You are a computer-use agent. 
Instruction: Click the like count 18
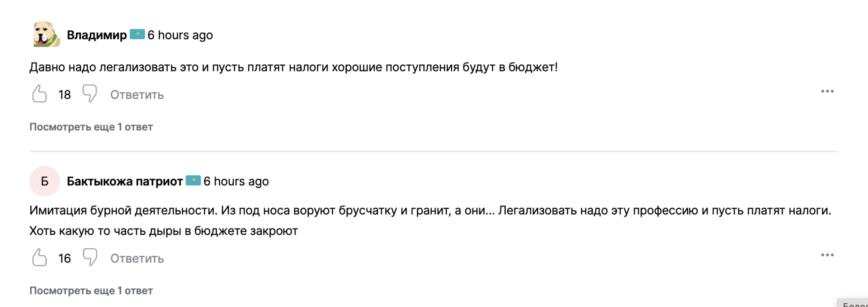[65, 95]
